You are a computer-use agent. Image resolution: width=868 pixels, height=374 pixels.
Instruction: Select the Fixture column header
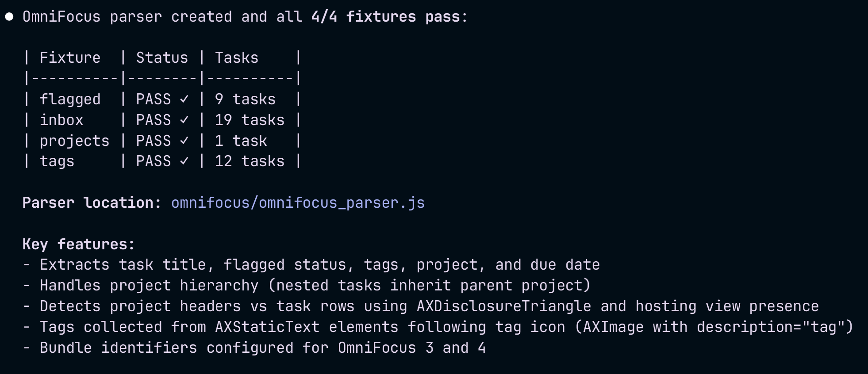pyautogui.click(x=70, y=57)
